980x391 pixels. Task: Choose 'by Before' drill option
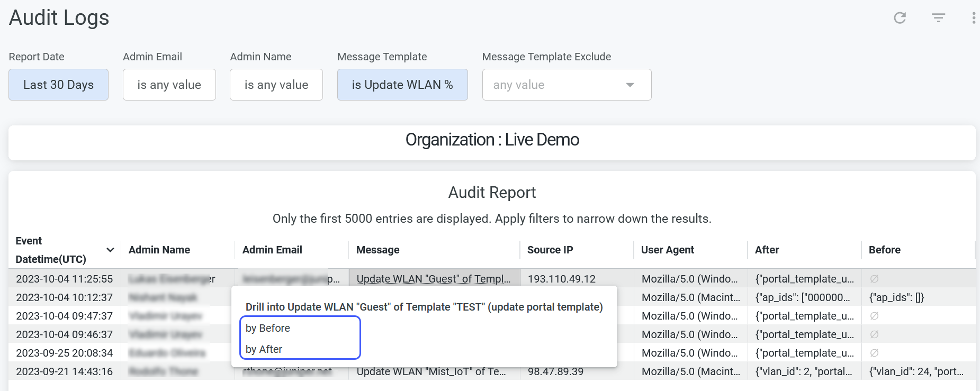click(268, 328)
